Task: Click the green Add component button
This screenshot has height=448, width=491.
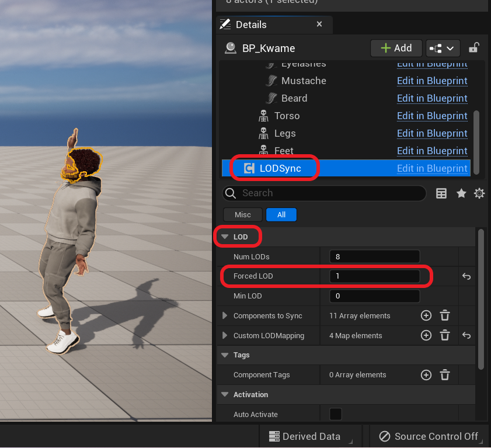Action: [396, 48]
